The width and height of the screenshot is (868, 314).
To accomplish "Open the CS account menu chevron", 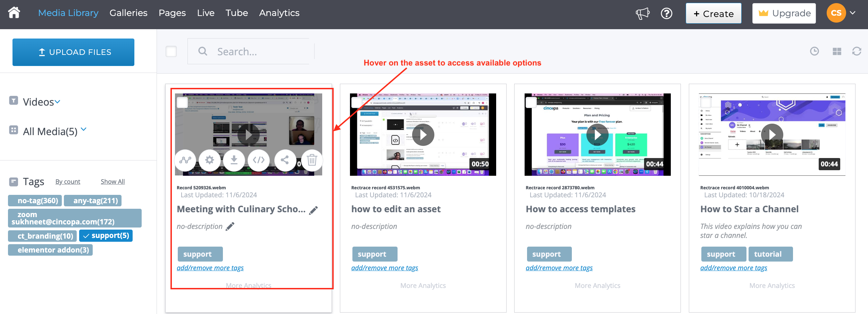I will click(x=852, y=13).
